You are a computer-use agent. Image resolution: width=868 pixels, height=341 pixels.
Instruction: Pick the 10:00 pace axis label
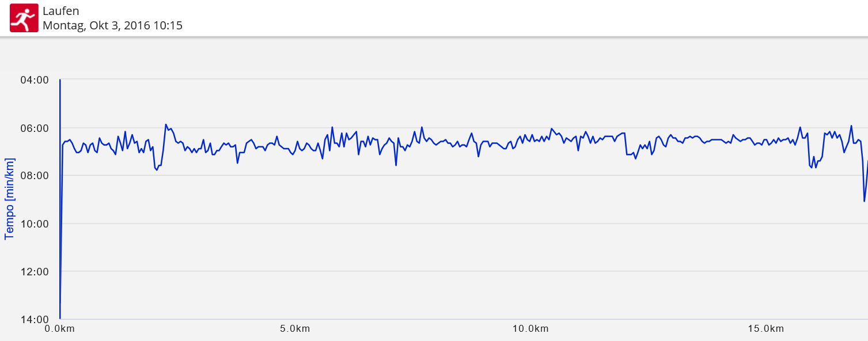click(34, 223)
